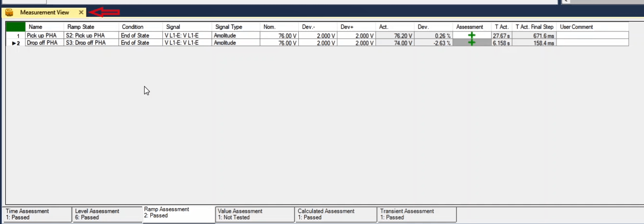Screen dimensions: 644x224
Task: Go to the Calculated Assessment tab
Action: pos(336,214)
